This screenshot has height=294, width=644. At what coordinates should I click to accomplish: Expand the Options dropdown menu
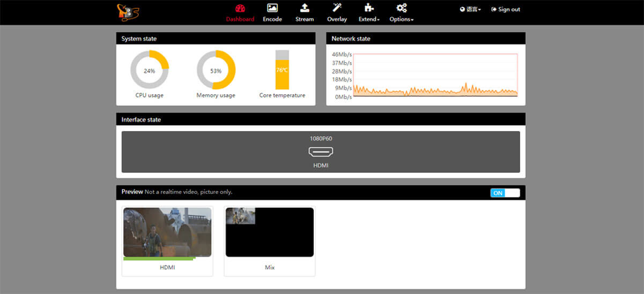pyautogui.click(x=402, y=19)
